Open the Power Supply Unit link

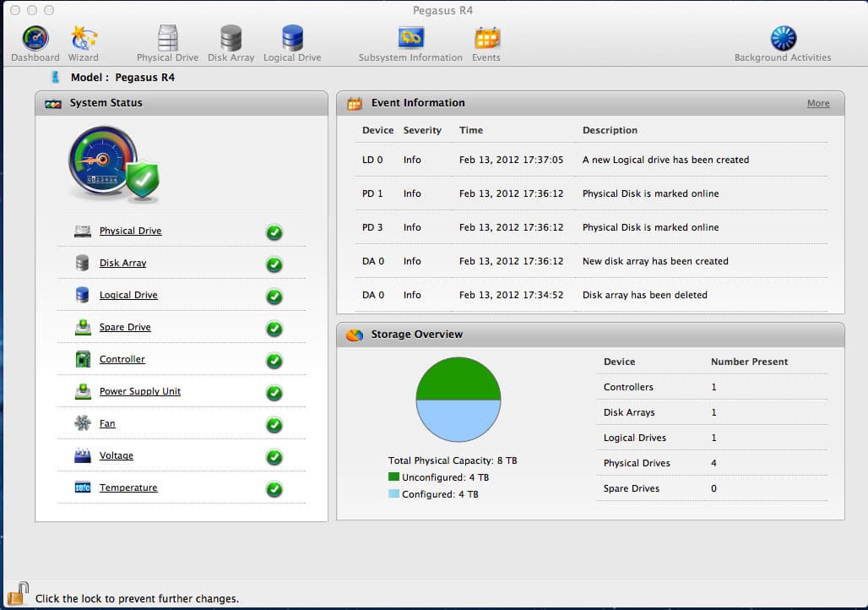point(140,392)
